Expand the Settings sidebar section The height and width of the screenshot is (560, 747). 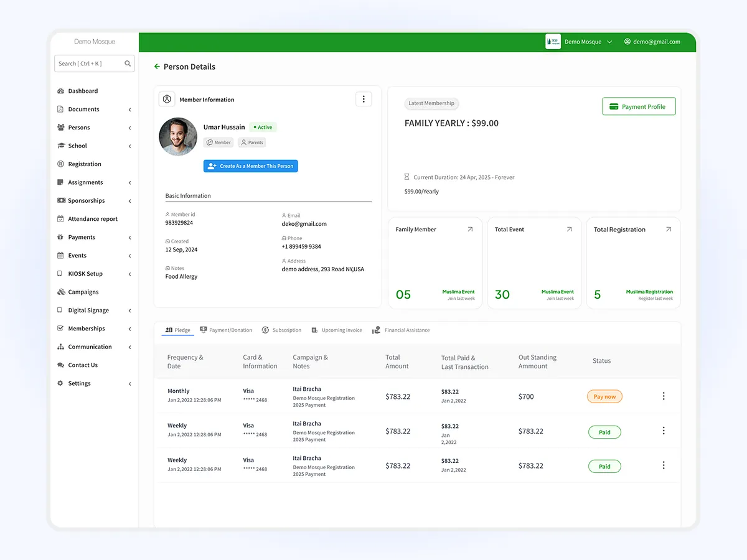coord(129,383)
